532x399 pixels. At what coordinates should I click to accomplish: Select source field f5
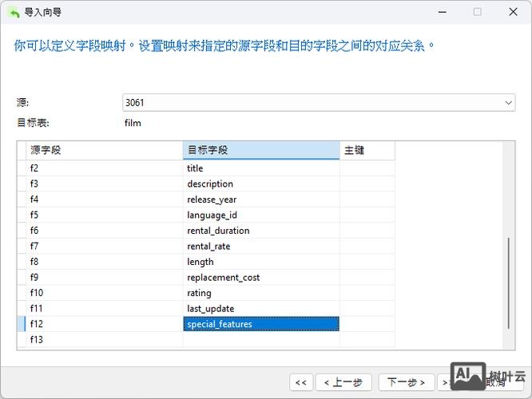[x=104, y=215]
